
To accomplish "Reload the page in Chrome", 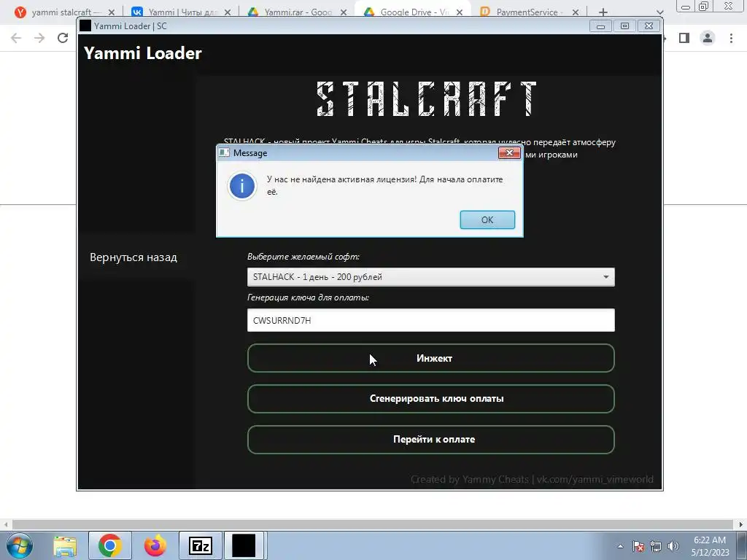I will tap(63, 38).
